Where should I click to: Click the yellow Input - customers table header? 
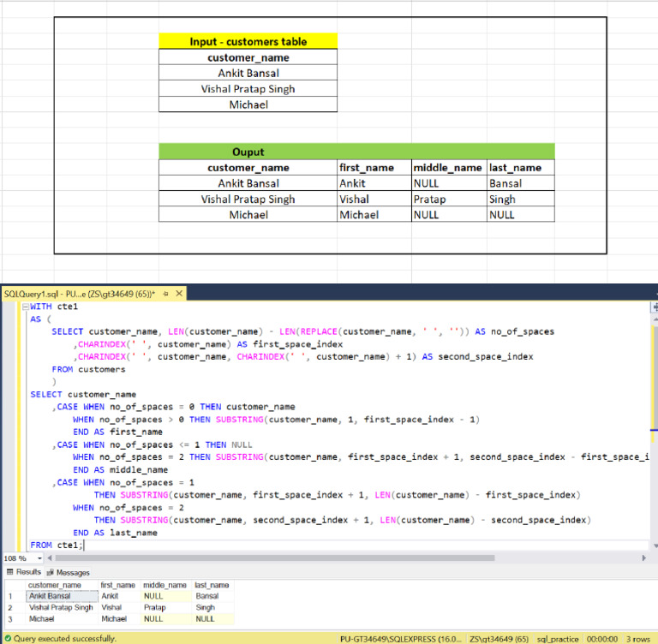point(248,41)
